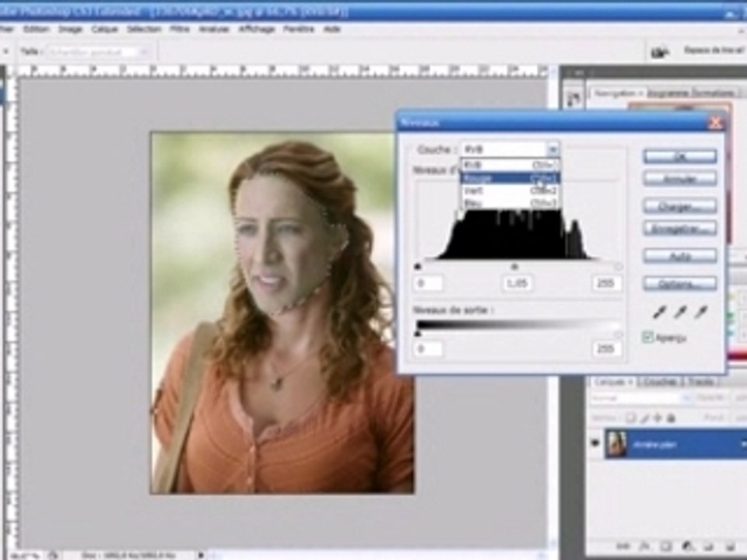This screenshot has width=747, height=560.
Task: Open the Affichage menu
Action: tap(256, 29)
